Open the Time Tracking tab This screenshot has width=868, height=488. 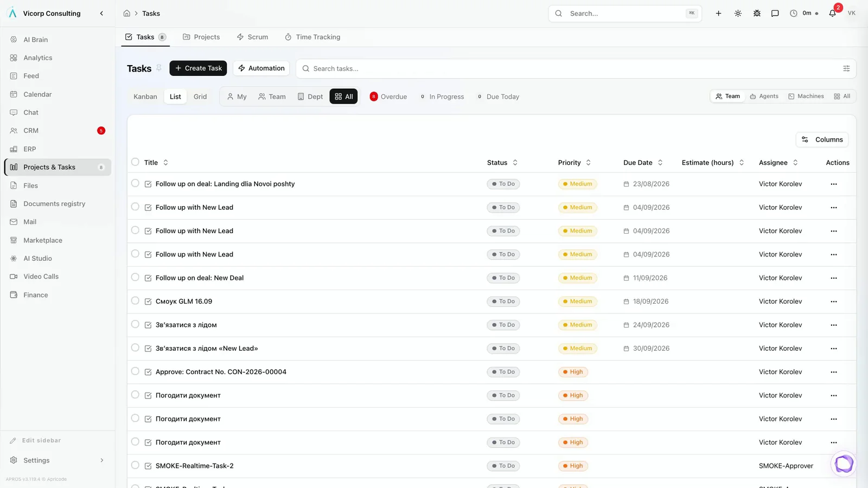coord(312,37)
